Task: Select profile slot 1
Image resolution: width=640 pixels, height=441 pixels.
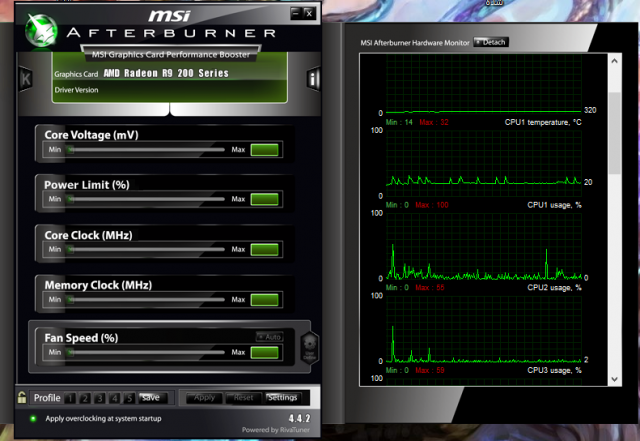Action: pyautogui.click(x=71, y=398)
